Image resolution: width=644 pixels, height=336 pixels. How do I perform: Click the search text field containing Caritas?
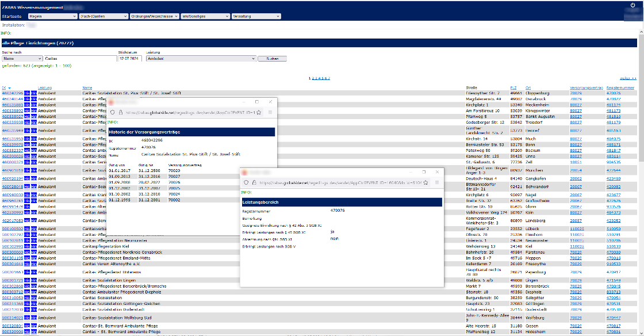pos(79,59)
